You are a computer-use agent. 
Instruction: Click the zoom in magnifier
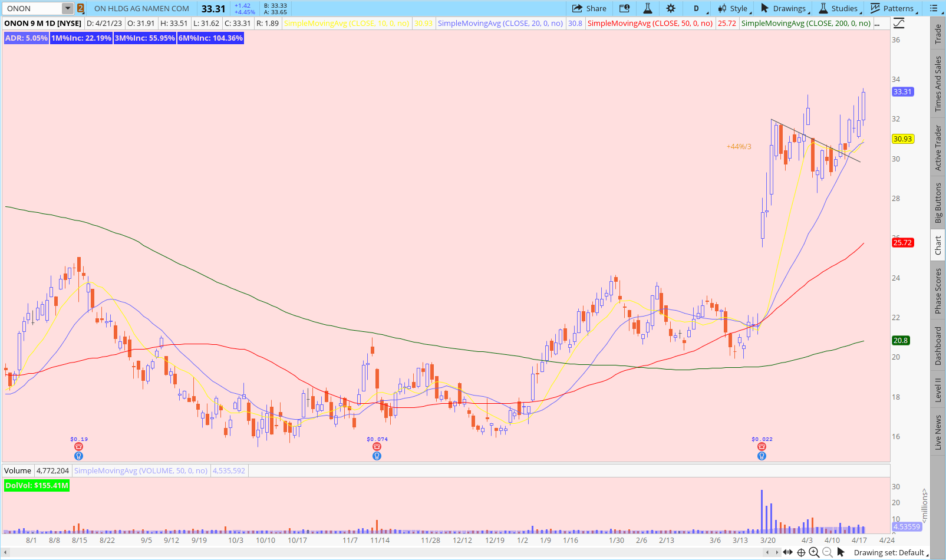coord(814,552)
